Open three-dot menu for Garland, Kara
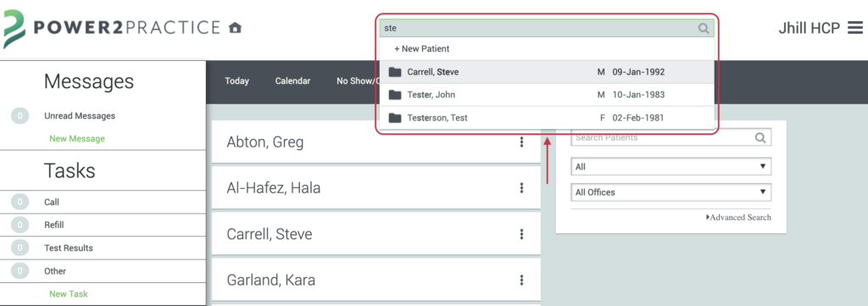 (521, 280)
